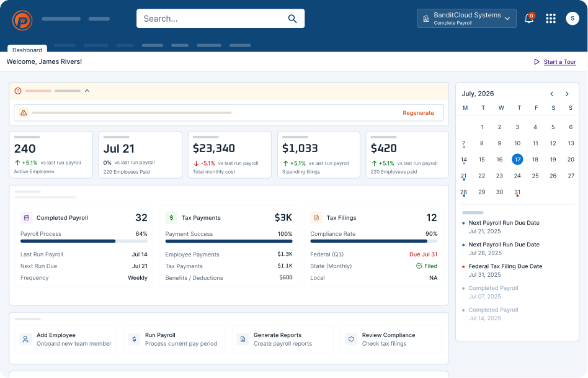Click the Payroll Process progress bar
Image resolution: width=588 pixels, height=378 pixels.
coord(84,241)
